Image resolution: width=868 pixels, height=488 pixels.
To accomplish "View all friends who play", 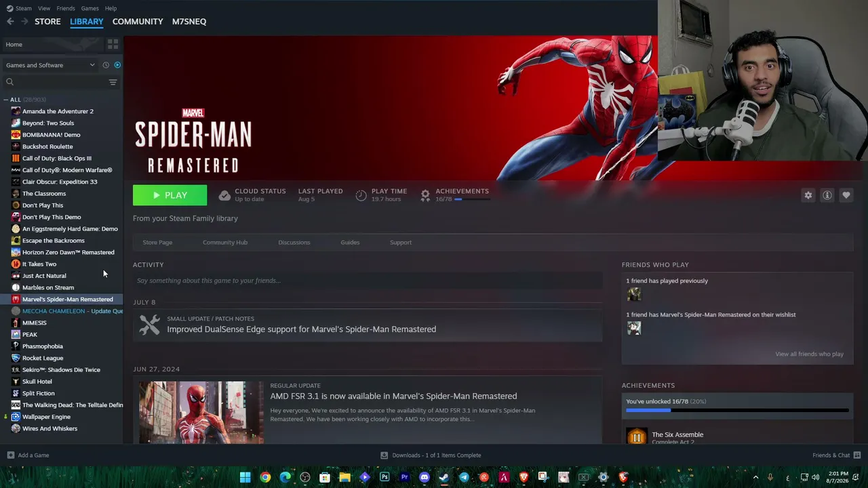I will coord(809,354).
